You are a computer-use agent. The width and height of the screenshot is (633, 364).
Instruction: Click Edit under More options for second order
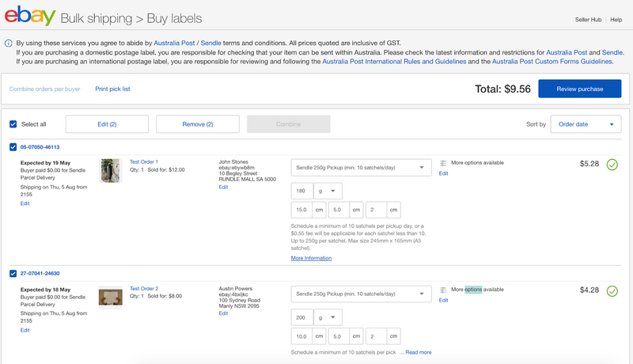443,300
